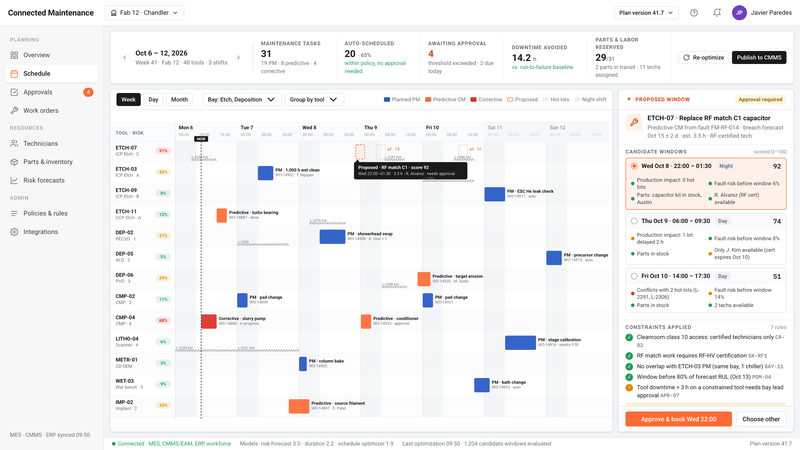Viewport: 800px width, 450px height.
Task: Click the Risk forecasts chart icon
Action: pyautogui.click(x=14, y=180)
